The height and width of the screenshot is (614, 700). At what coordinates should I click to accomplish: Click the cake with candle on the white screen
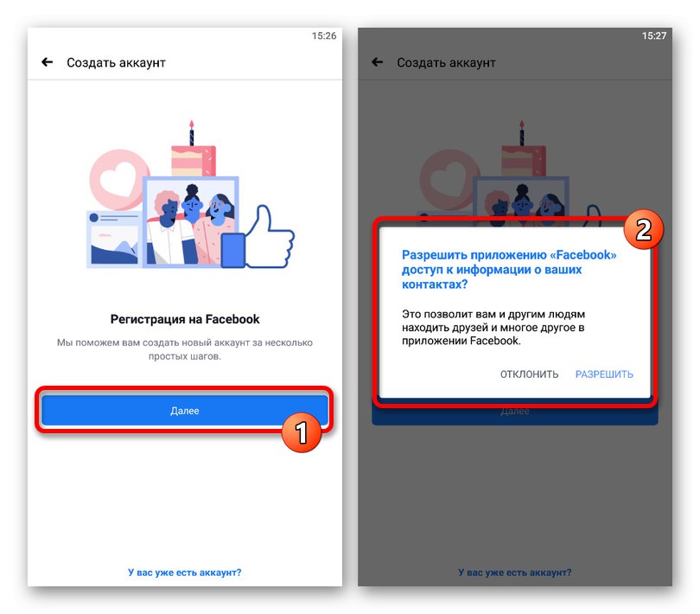(194, 150)
